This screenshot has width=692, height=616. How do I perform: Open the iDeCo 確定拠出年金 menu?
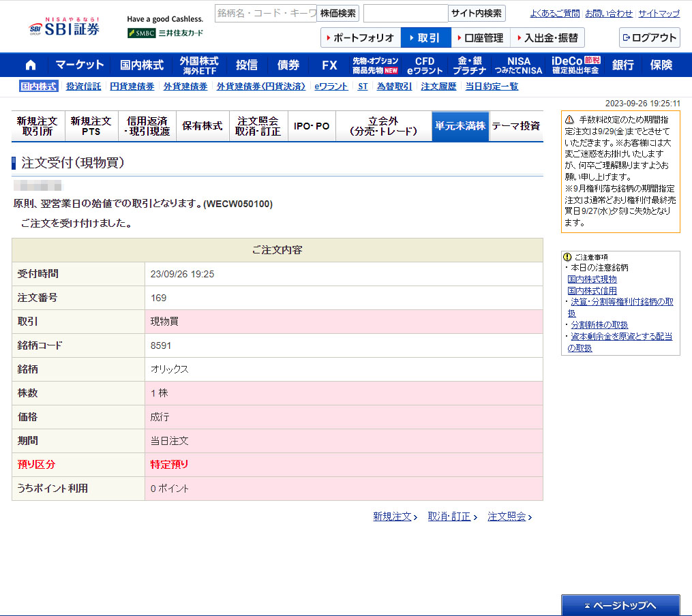coord(575,65)
